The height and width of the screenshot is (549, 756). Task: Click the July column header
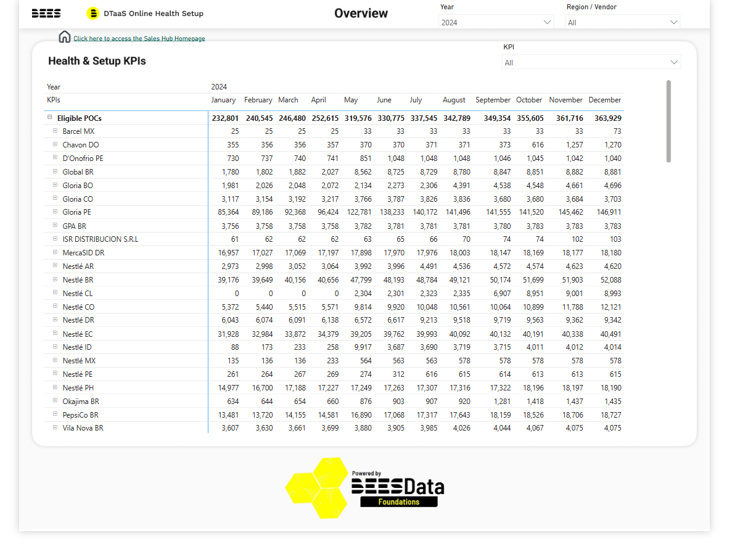pyautogui.click(x=416, y=100)
